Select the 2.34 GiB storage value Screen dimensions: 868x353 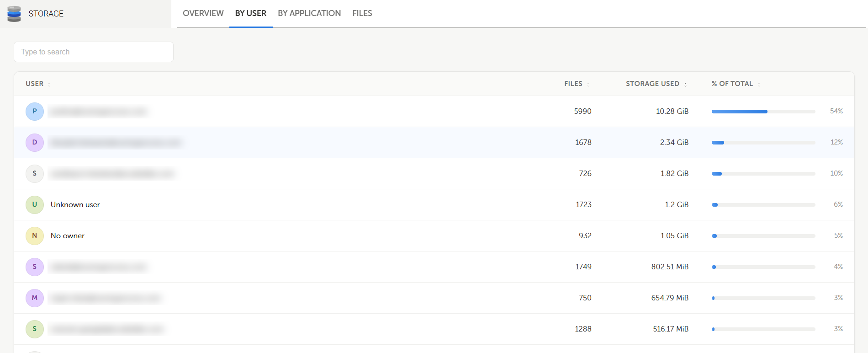point(674,143)
